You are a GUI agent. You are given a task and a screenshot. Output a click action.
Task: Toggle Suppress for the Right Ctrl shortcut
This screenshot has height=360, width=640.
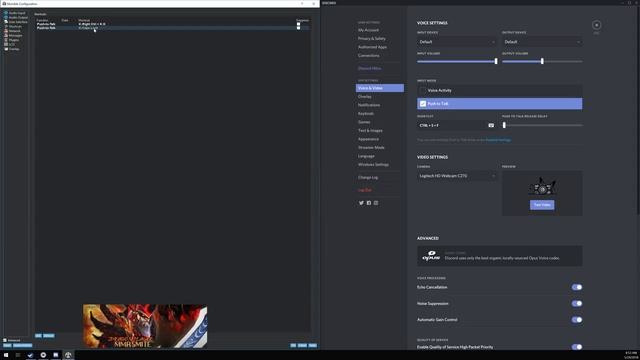[x=298, y=24]
